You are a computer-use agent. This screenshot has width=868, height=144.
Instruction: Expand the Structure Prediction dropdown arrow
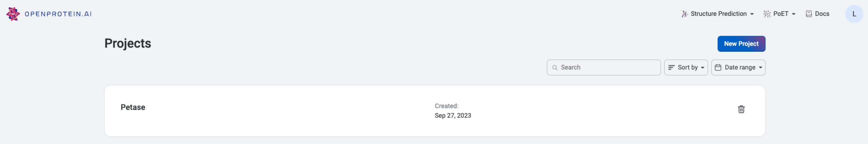pyautogui.click(x=752, y=14)
